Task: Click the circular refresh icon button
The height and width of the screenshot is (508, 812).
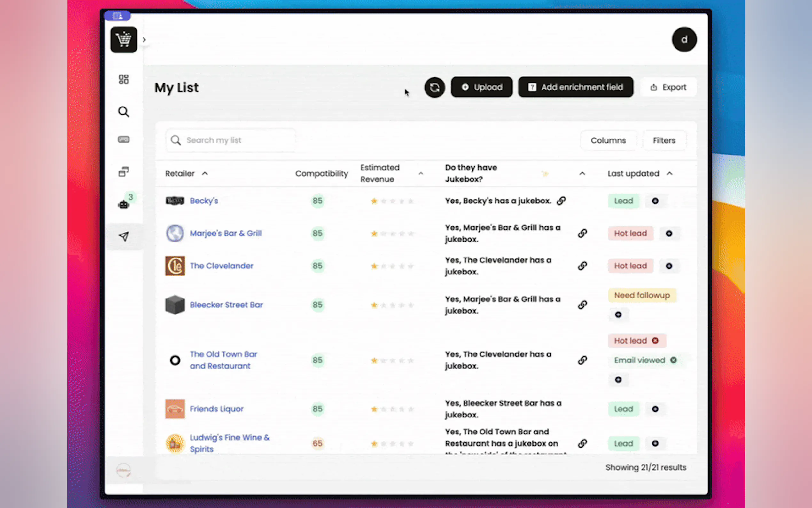Action: click(x=434, y=87)
